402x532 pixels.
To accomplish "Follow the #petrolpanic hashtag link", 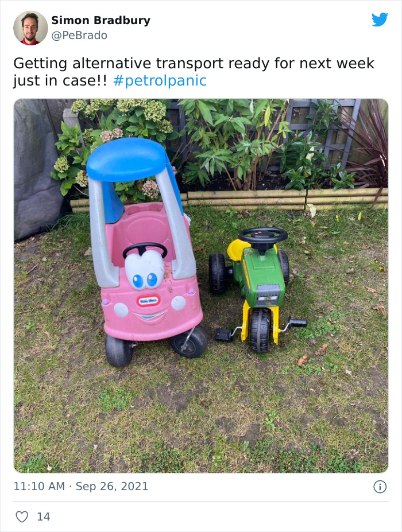I will (x=160, y=81).
